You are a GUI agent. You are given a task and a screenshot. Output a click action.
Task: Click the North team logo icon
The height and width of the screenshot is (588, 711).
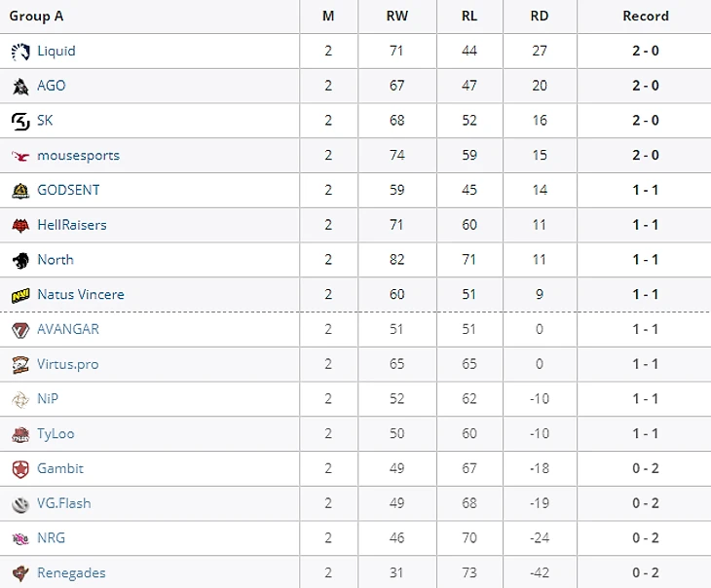(x=20, y=260)
